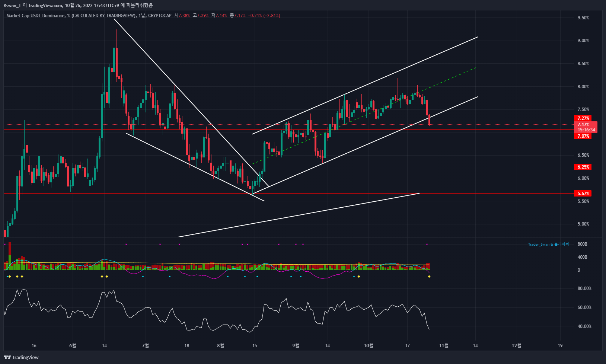The height and width of the screenshot is (364, 606).
Task: Click the 800B volume axis label
Action: pyautogui.click(x=582, y=244)
